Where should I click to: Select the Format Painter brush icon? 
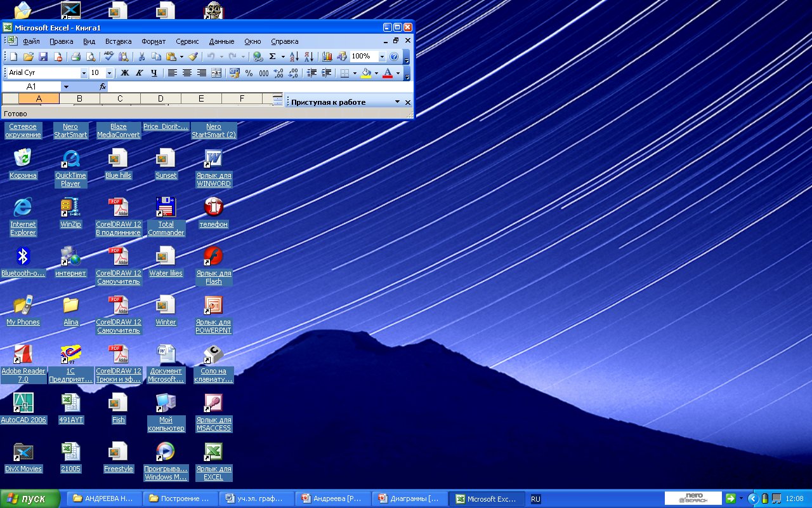point(193,57)
